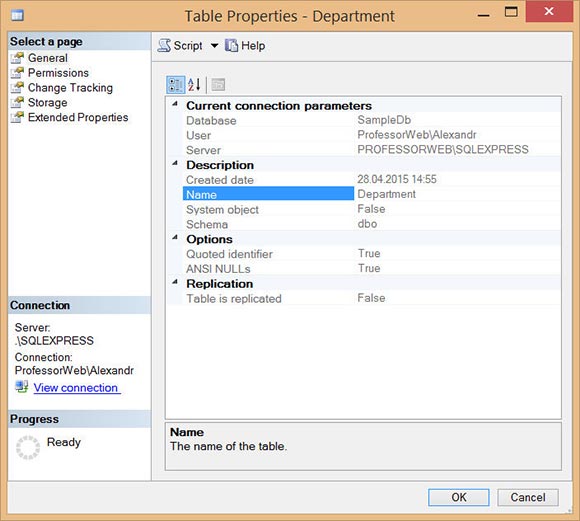
Task: Confirm with the OK button
Action: click(x=459, y=497)
